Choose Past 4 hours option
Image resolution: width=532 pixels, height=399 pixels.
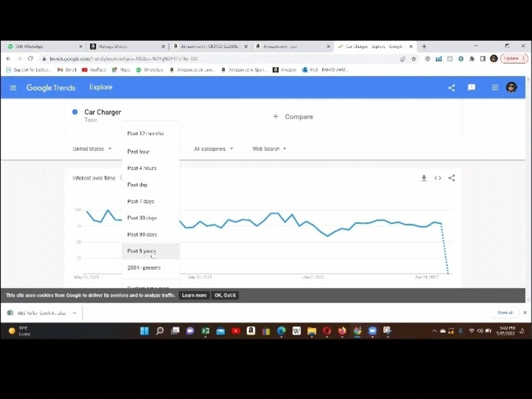(151, 168)
